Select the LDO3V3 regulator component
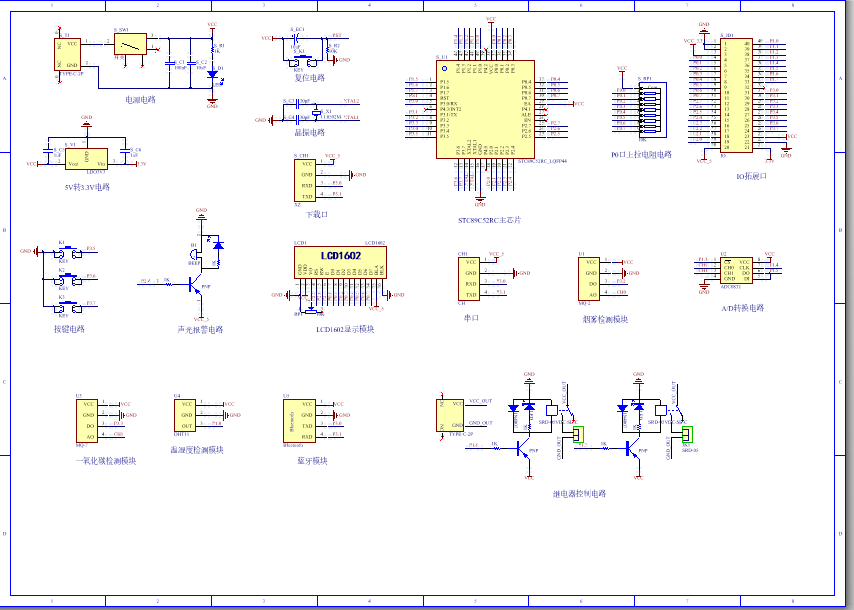Screen dimensions: 854x610 (86, 159)
